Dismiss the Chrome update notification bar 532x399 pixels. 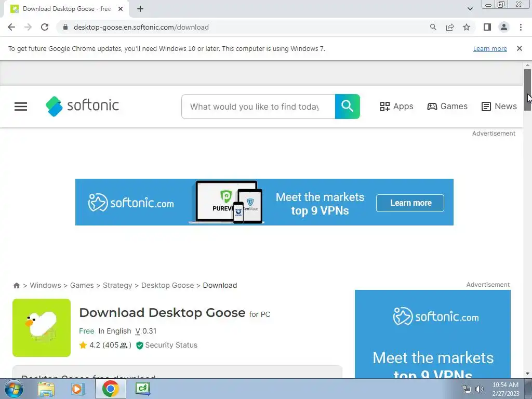pos(520,48)
